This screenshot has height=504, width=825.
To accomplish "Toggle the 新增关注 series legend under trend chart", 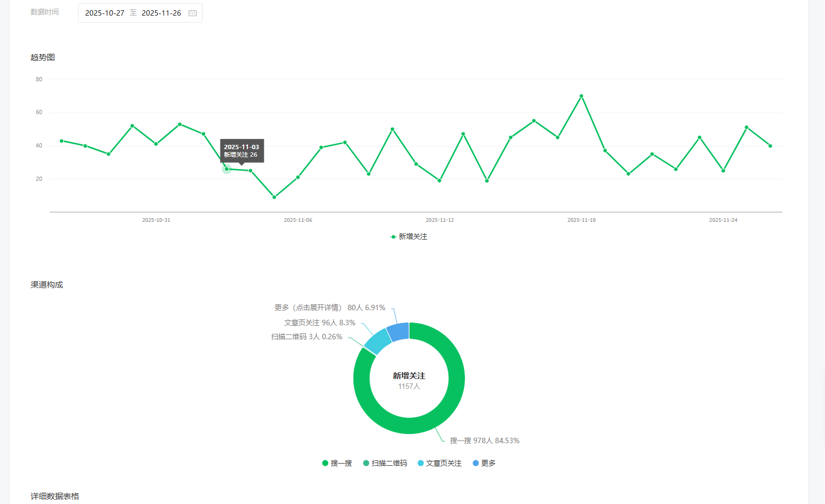I will point(408,237).
